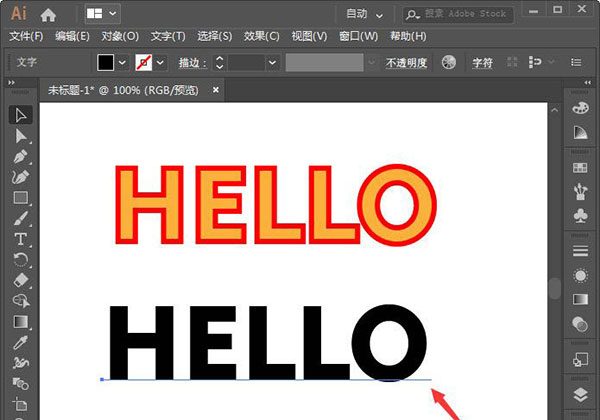Image resolution: width=600 pixels, height=420 pixels.
Task: Click the 字符 character panel link
Action: [x=482, y=63]
